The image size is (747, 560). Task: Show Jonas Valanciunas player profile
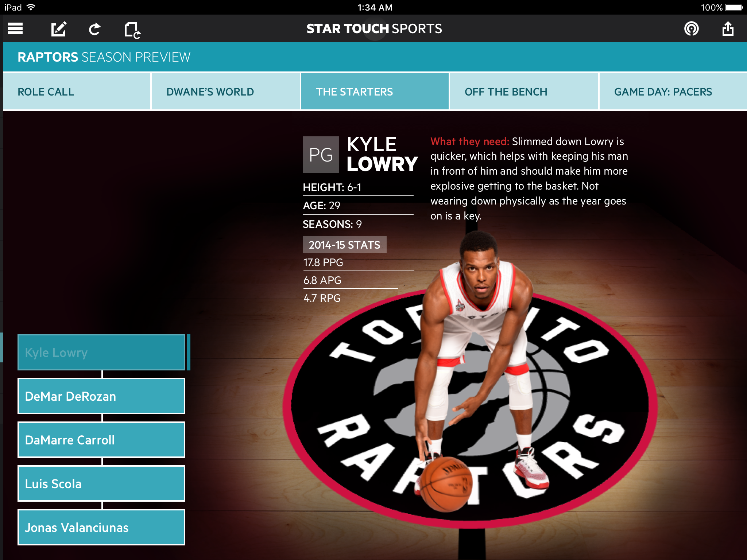pyautogui.click(x=101, y=527)
